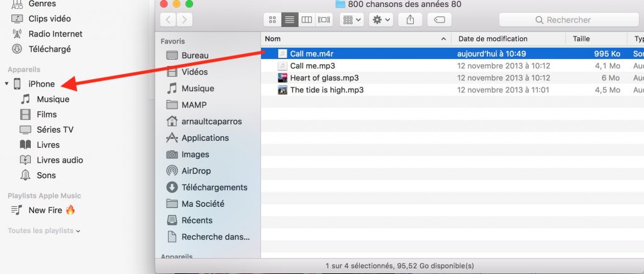The image size is (644, 274).
Task: Go forward in Finder navigation
Action: 184,19
